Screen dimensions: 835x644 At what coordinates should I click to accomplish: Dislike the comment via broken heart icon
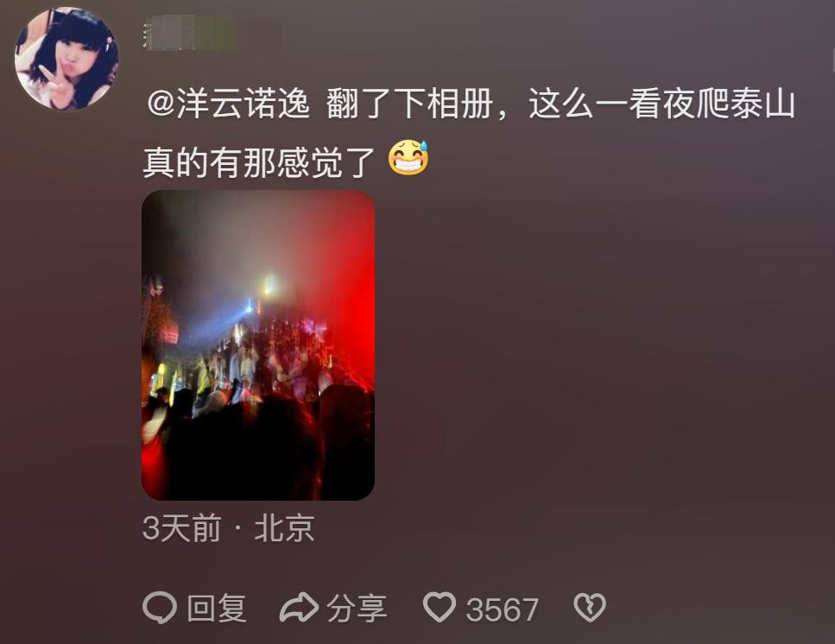click(x=590, y=607)
